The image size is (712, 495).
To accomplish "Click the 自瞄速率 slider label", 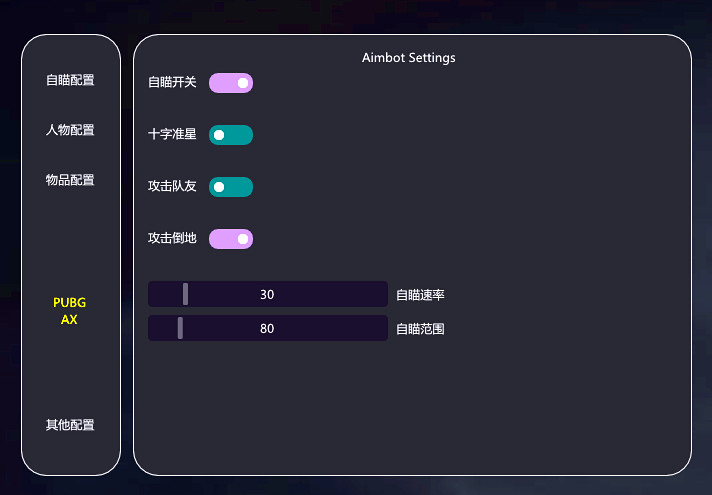I will pos(420,295).
